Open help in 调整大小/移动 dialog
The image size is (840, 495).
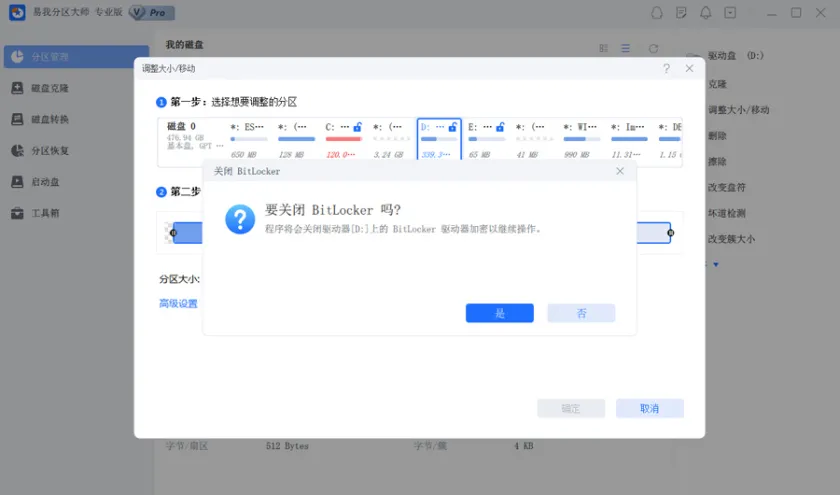(666, 69)
